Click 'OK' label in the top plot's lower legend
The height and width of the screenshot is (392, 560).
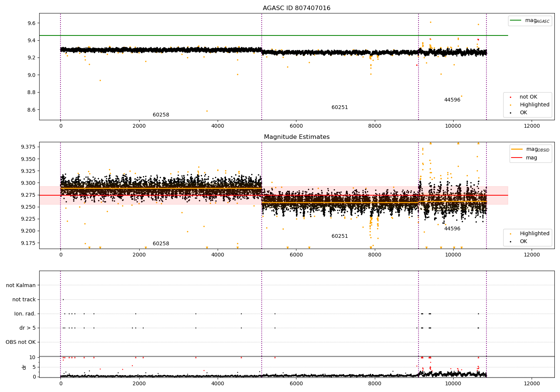pos(523,113)
